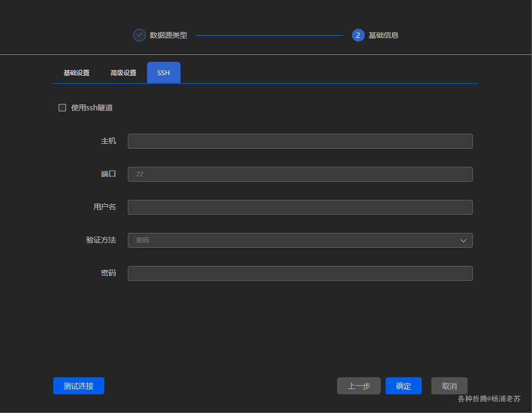Cancel with the 取消 button
Viewport: 532px width, 413px height.
(449, 386)
